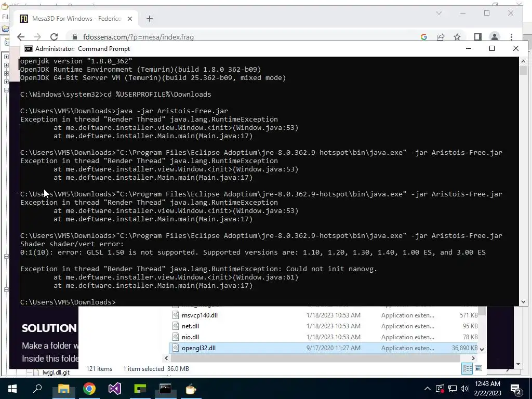This screenshot has width=532, height=399.
Task: Click Chrome page scrollbar down arrow
Action: pos(518,364)
